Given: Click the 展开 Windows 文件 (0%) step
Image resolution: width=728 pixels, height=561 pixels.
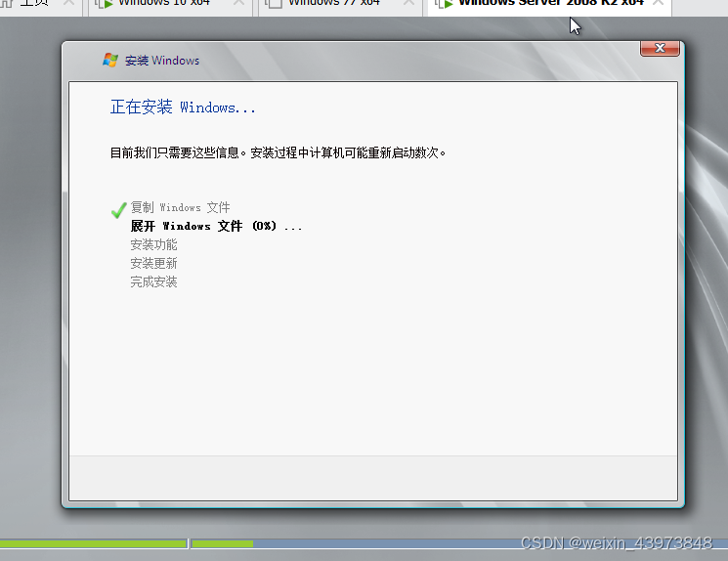Looking at the screenshot, I should [216, 226].
